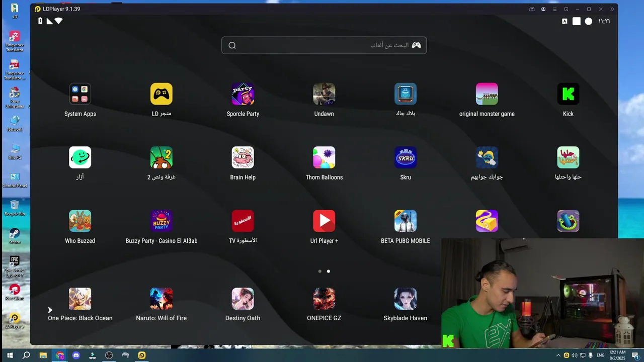Open the Kick app
Viewport: 644px width, 362px height.
point(568,94)
